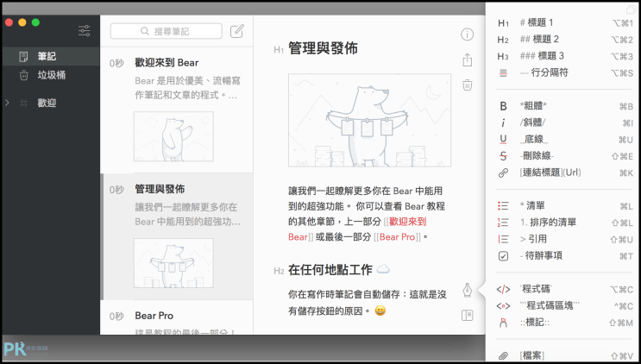Click the H2 marker beside 在任何地點工作
This screenshot has width=641, height=364.
pyautogui.click(x=279, y=271)
